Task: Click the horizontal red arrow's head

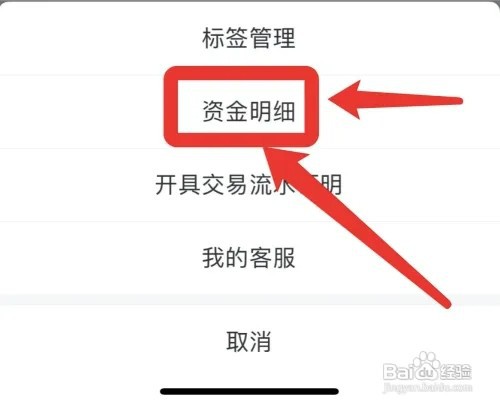Action: click(345, 99)
